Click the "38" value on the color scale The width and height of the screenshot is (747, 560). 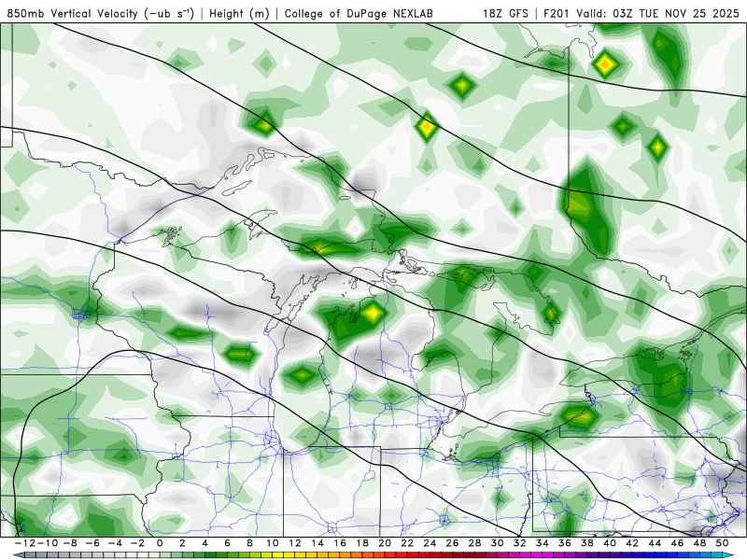(x=587, y=543)
